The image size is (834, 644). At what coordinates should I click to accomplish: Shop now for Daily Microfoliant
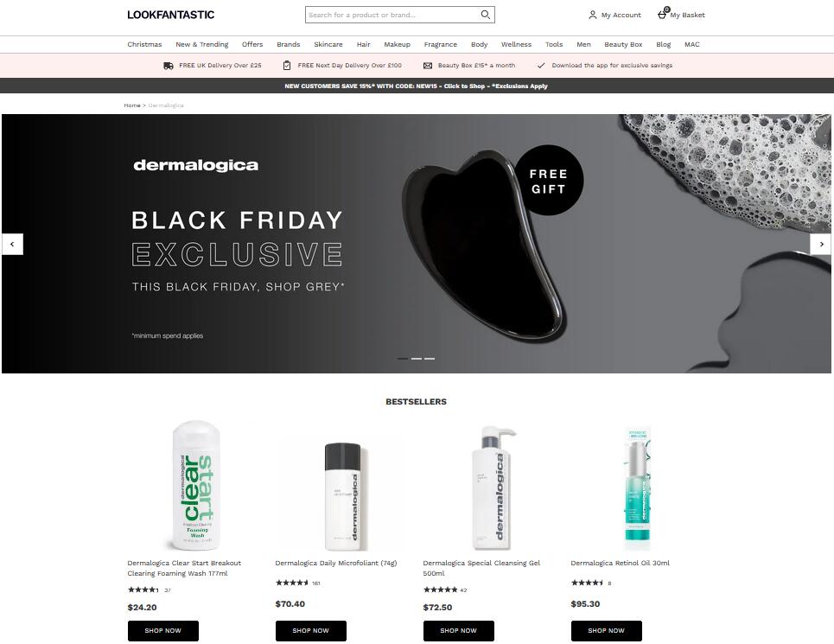[310, 631]
